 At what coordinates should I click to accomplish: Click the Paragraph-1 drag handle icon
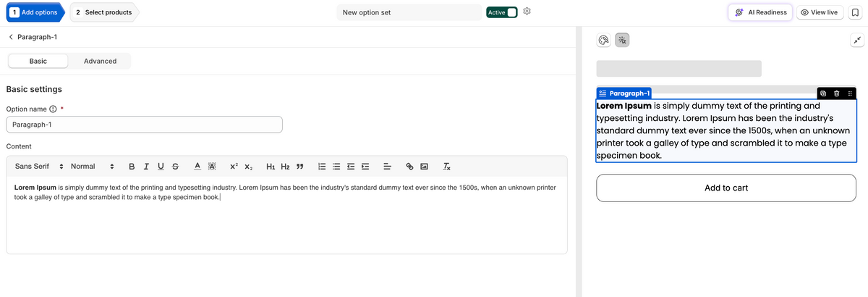(850, 93)
